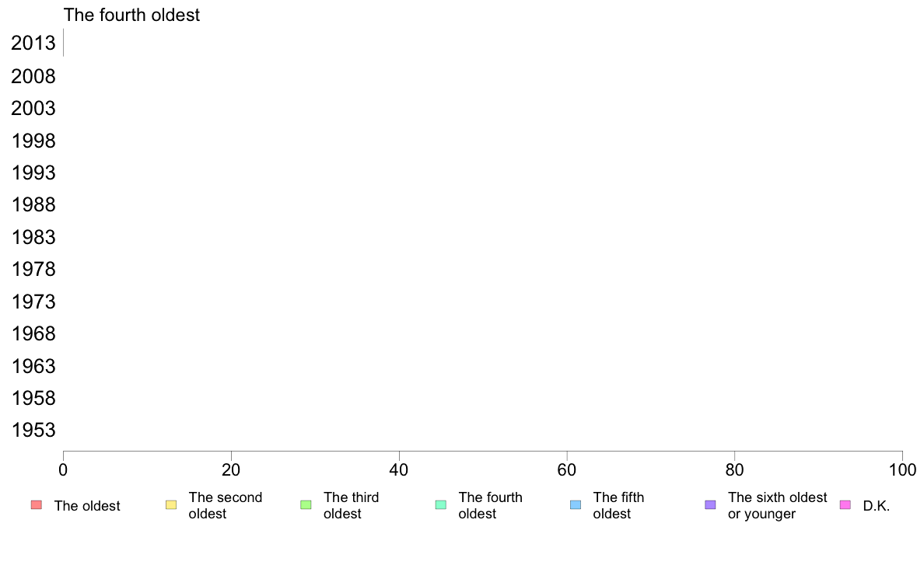Select the 2008 year label
The image size is (924, 572).
[x=33, y=77]
